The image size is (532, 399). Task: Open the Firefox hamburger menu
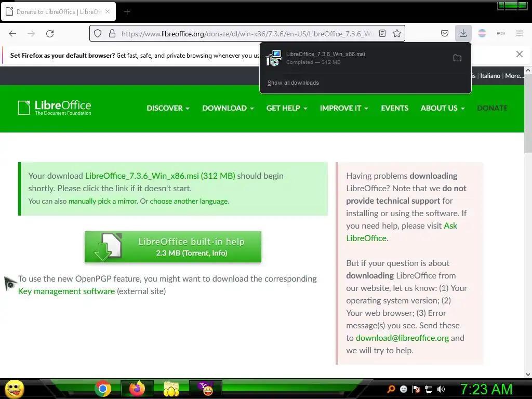pos(520,34)
